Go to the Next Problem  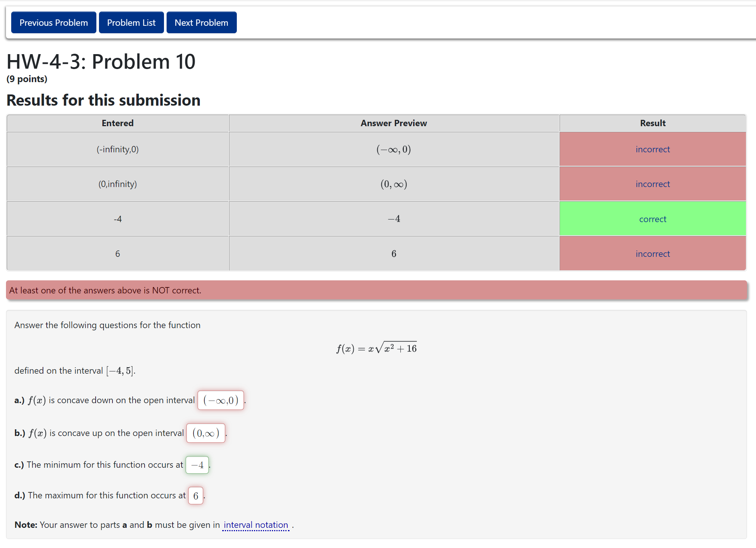click(x=201, y=23)
